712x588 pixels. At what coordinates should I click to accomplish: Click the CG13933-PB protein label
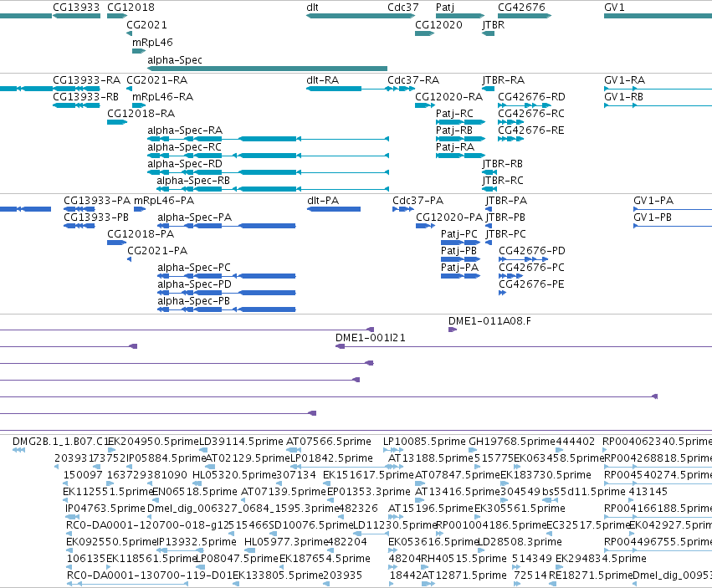click(96, 217)
